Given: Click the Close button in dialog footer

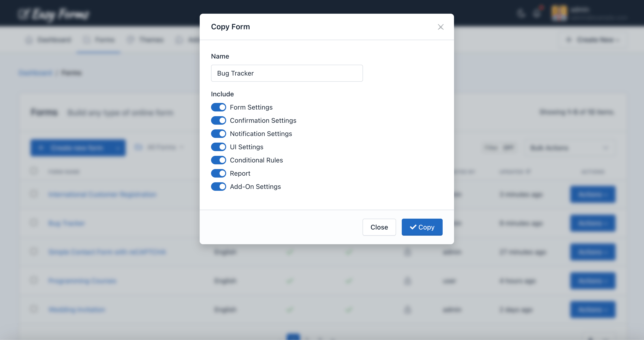Looking at the screenshot, I should (x=379, y=227).
